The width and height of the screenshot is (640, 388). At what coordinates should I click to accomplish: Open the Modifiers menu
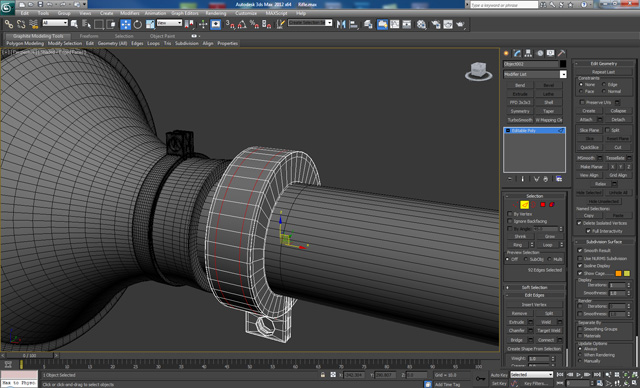130,13
